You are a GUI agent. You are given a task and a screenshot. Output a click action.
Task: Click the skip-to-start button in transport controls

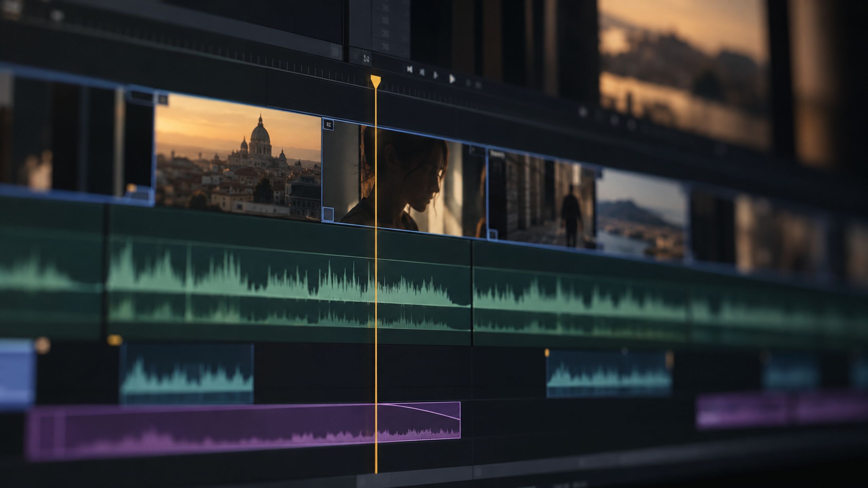[x=410, y=69]
